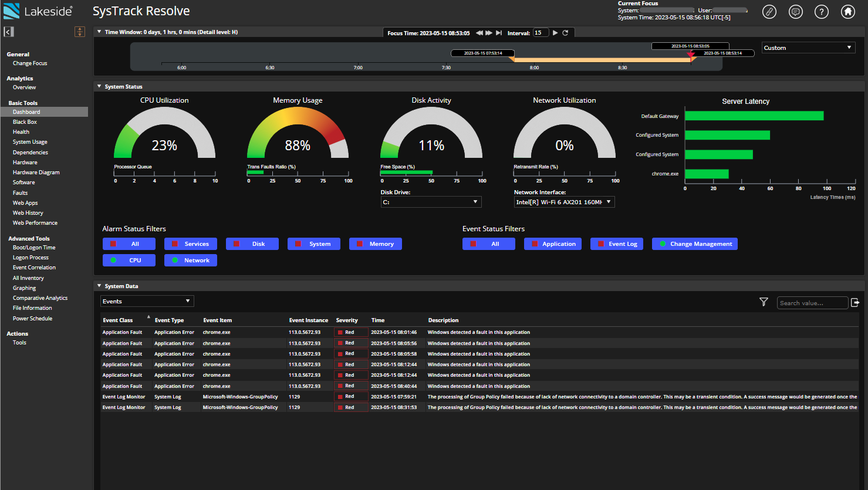Export System Data with the export icon
The image size is (868, 490).
click(x=855, y=302)
